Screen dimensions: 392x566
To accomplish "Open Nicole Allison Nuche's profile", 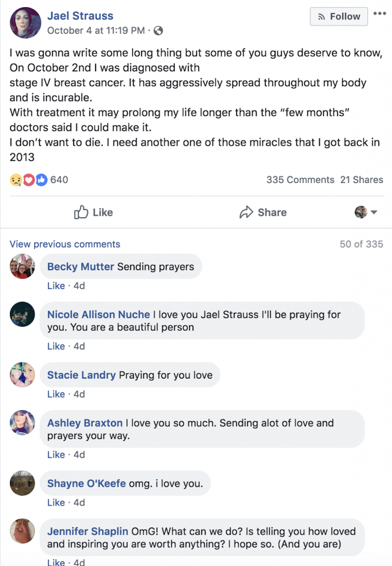I will (98, 314).
